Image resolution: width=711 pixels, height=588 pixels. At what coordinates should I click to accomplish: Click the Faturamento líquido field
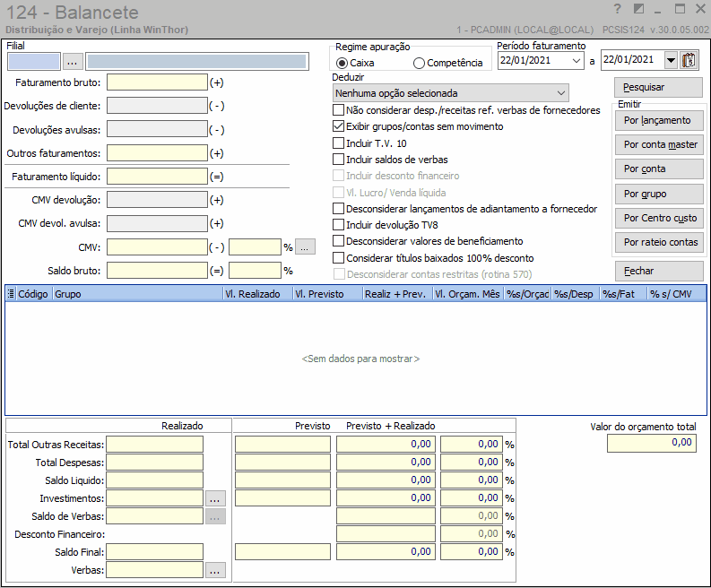click(x=157, y=177)
